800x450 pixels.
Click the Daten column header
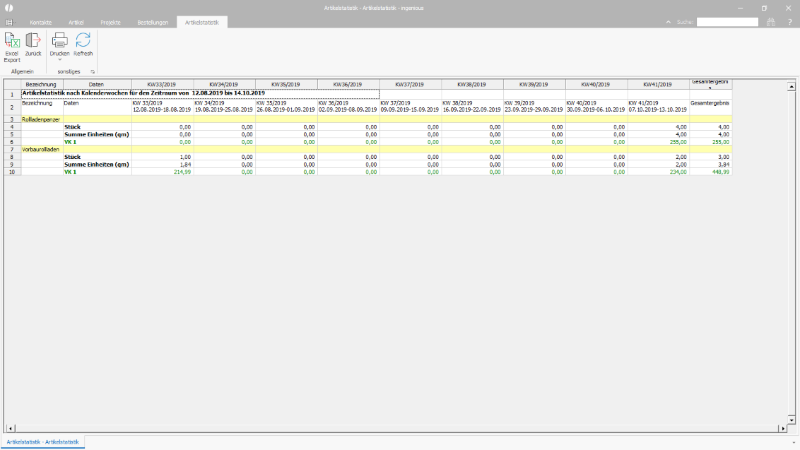click(x=97, y=84)
